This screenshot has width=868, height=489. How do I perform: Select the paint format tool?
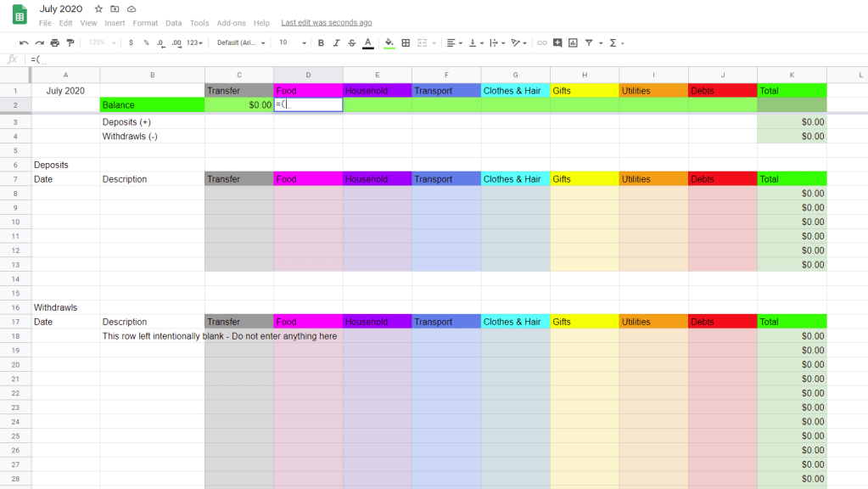click(x=70, y=42)
